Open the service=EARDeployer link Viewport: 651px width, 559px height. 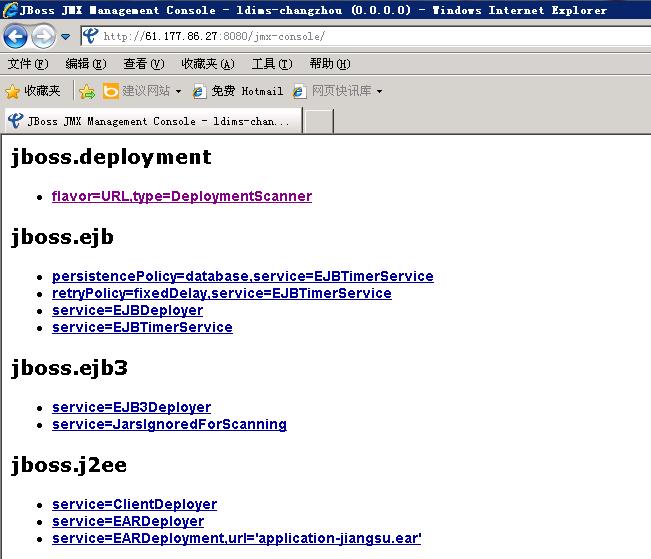128,521
